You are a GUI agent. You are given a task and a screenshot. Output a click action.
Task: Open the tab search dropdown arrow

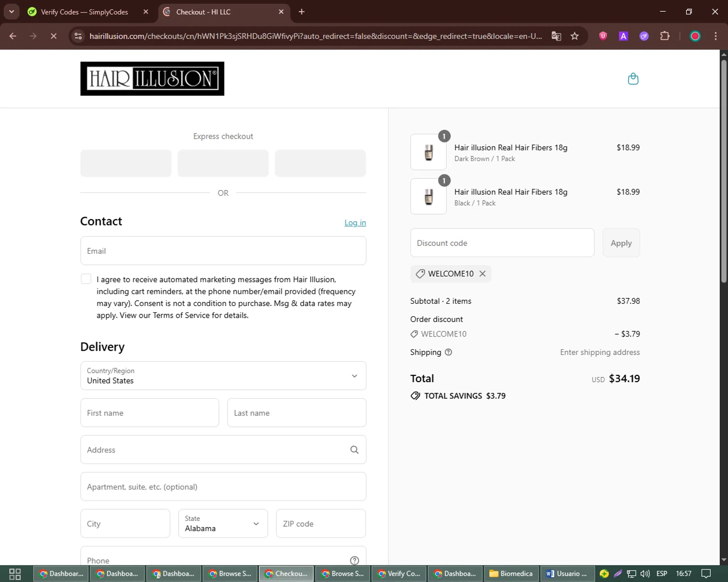point(11,12)
